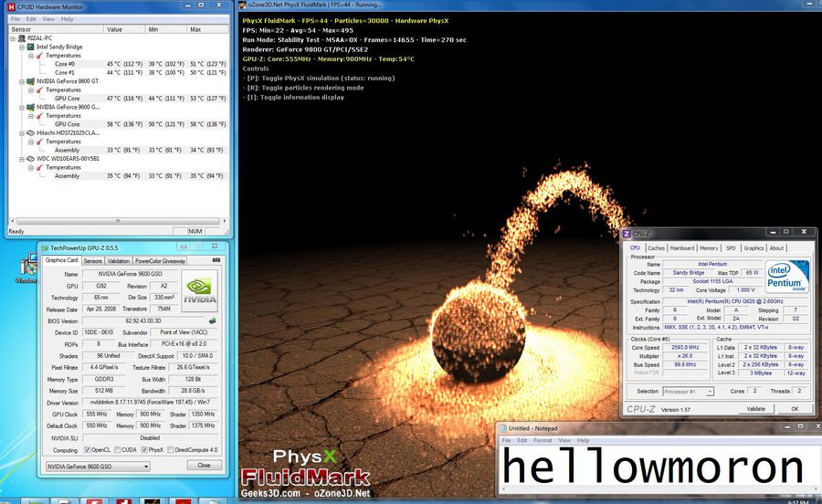Click the Sensor column header
Screen dimensions: 822x504
click(x=56, y=29)
